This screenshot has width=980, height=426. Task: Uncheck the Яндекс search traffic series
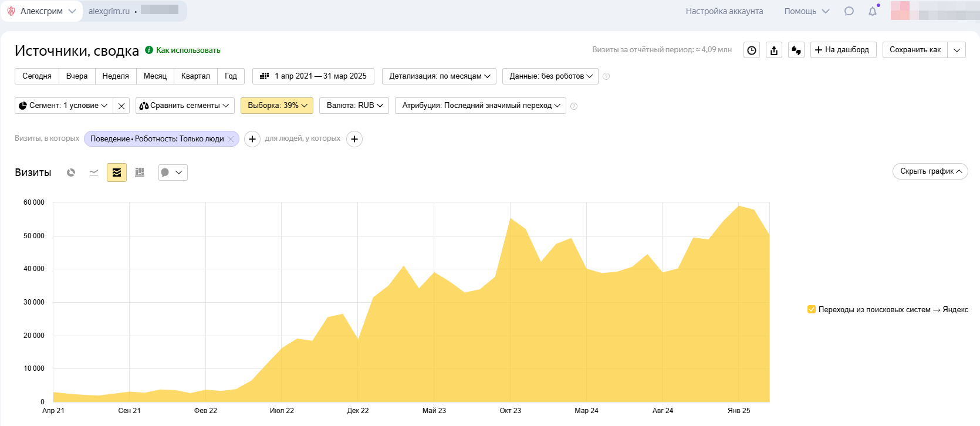pyautogui.click(x=812, y=309)
